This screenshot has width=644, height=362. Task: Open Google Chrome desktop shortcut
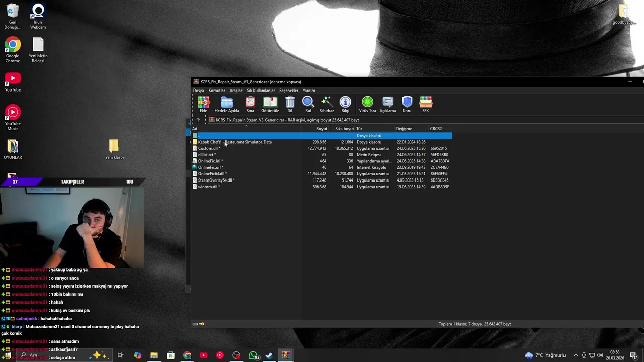pyautogui.click(x=13, y=50)
